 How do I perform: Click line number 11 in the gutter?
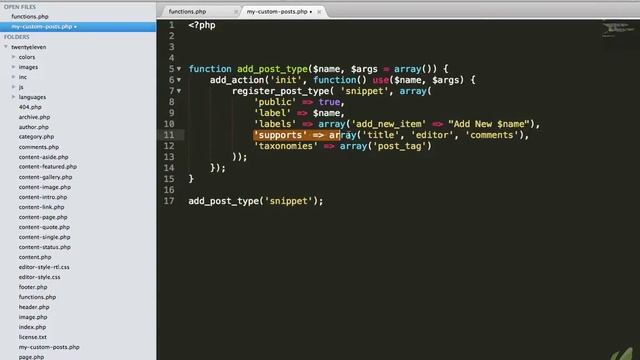click(169, 135)
